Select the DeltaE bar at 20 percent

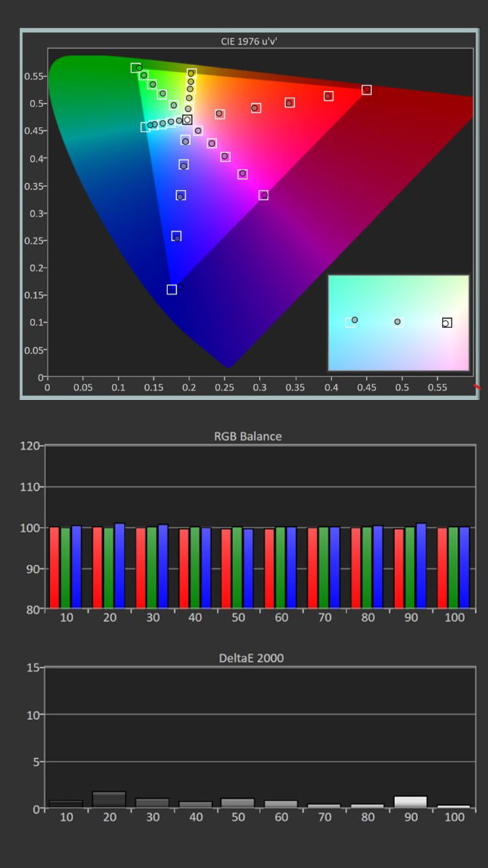coord(109,800)
